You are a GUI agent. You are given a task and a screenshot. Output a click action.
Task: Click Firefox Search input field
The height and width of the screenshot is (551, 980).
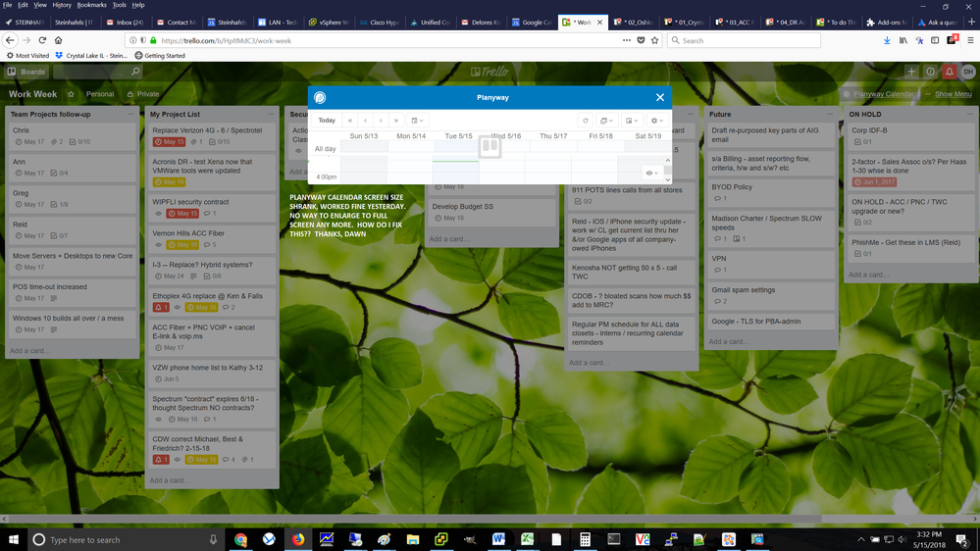[x=744, y=40]
